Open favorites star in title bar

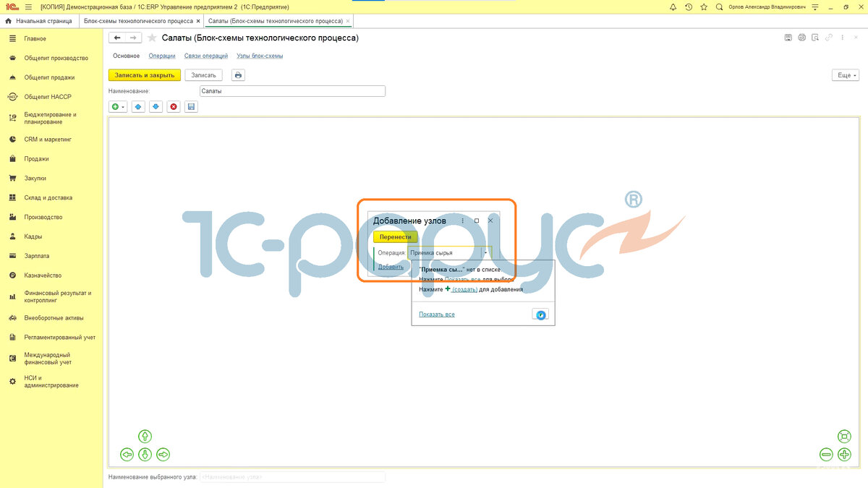[704, 7]
